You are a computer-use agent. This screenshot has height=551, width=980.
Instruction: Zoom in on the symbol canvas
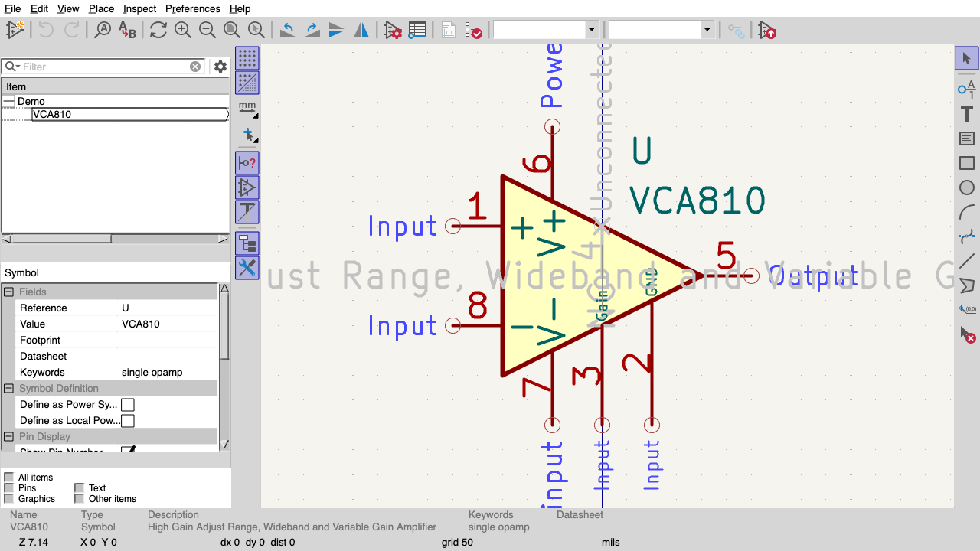pyautogui.click(x=183, y=30)
